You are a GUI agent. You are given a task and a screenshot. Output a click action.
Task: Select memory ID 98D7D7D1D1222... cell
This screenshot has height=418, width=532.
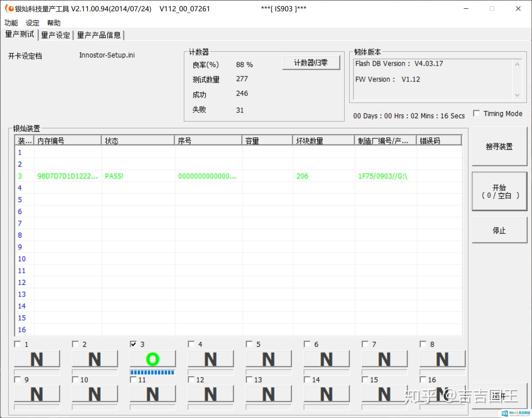click(x=68, y=176)
